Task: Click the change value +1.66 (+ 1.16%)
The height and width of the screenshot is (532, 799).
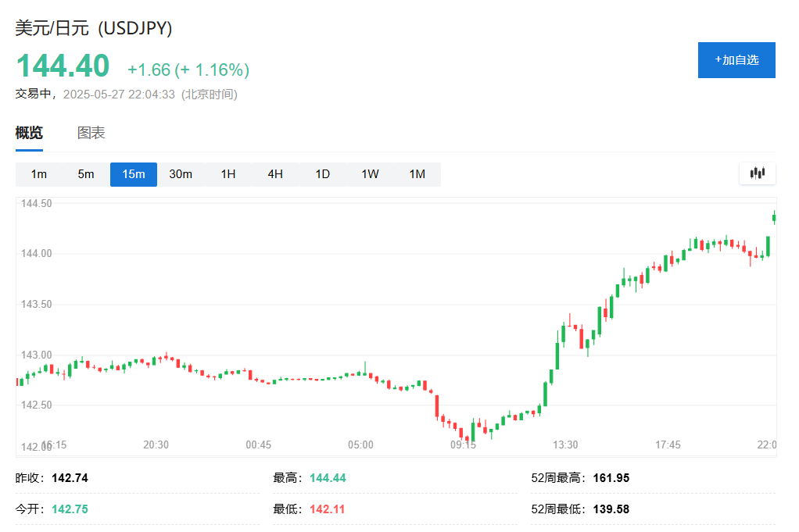Action: pyautogui.click(x=188, y=70)
